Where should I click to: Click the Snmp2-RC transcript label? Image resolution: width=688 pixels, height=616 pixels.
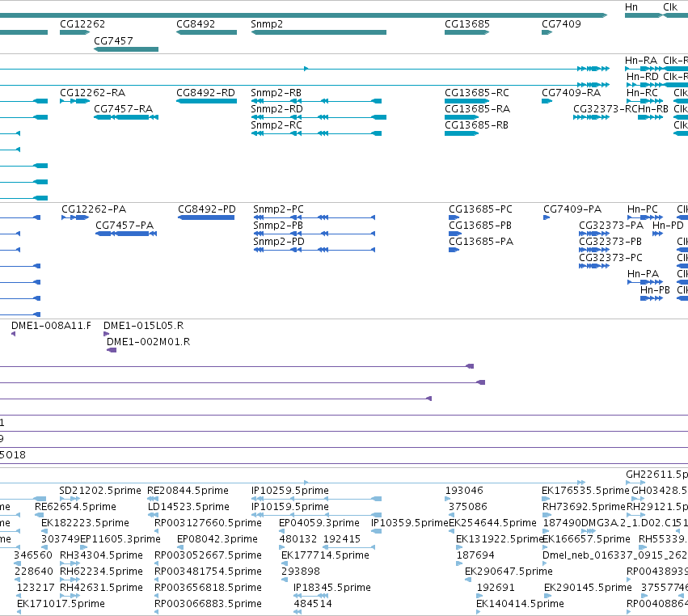(x=276, y=125)
